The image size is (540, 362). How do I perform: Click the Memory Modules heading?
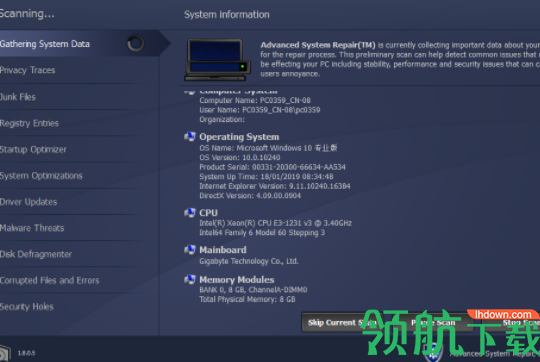click(237, 280)
